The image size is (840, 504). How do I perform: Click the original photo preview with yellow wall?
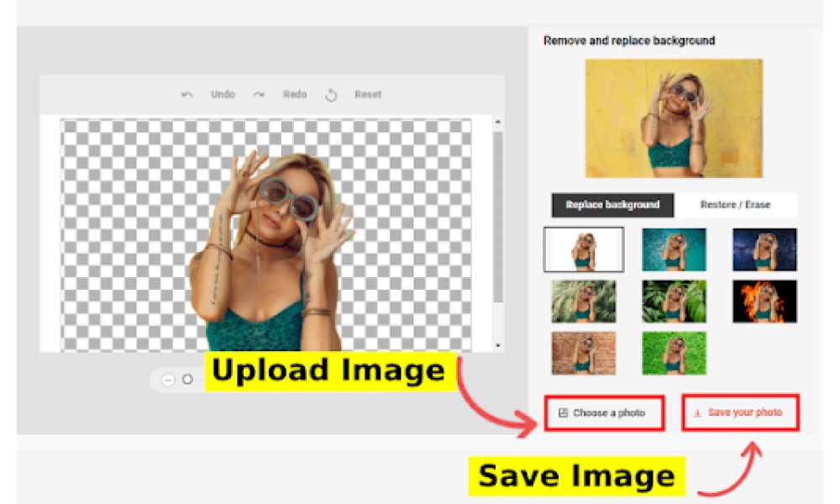tap(674, 118)
